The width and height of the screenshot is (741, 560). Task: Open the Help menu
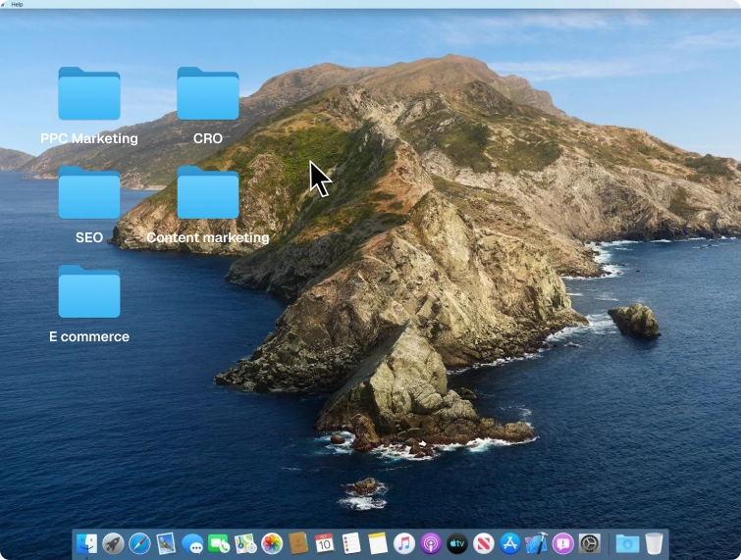click(x=17, y=4)
